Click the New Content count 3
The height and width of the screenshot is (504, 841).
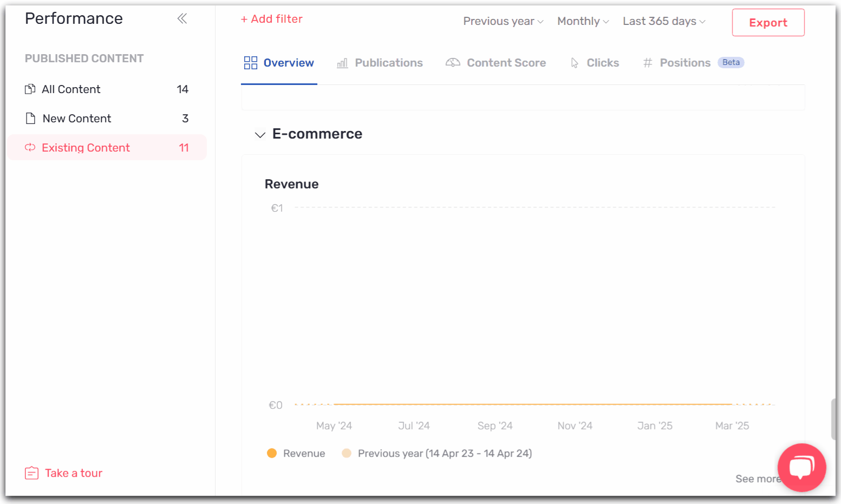click(185, 119)
